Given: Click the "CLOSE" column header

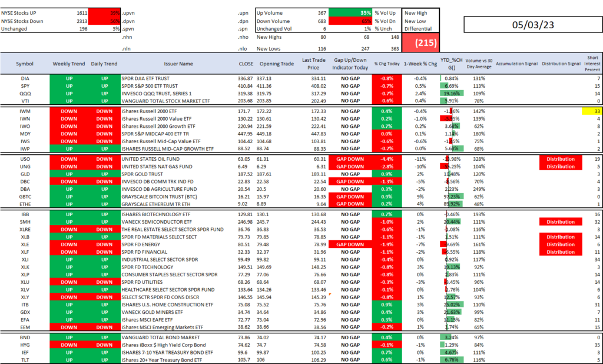Looking at the screenshot, I should coord(246,64).
